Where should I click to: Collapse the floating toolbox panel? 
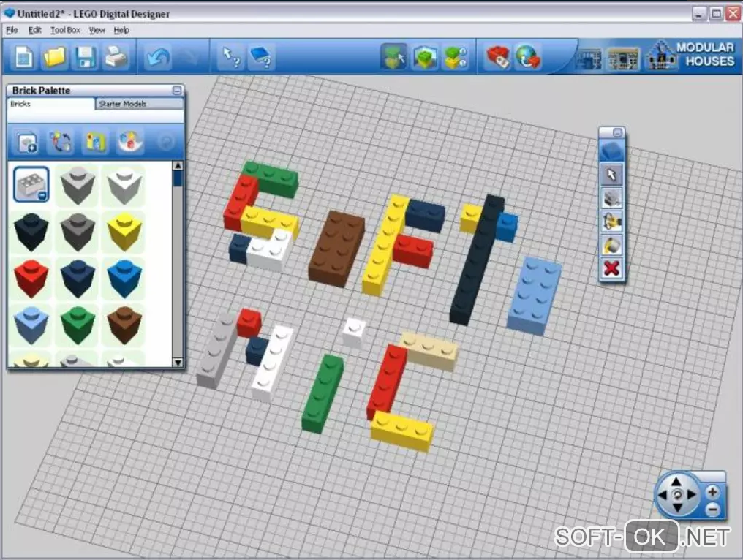617,132
